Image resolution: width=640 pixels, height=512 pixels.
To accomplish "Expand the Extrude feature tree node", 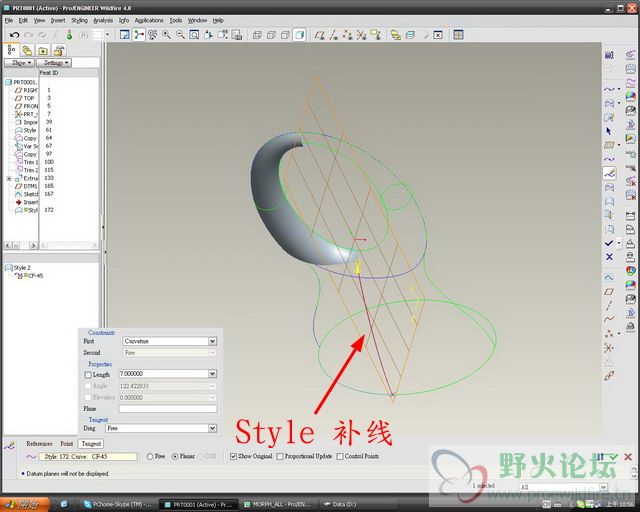I will 9,178.
